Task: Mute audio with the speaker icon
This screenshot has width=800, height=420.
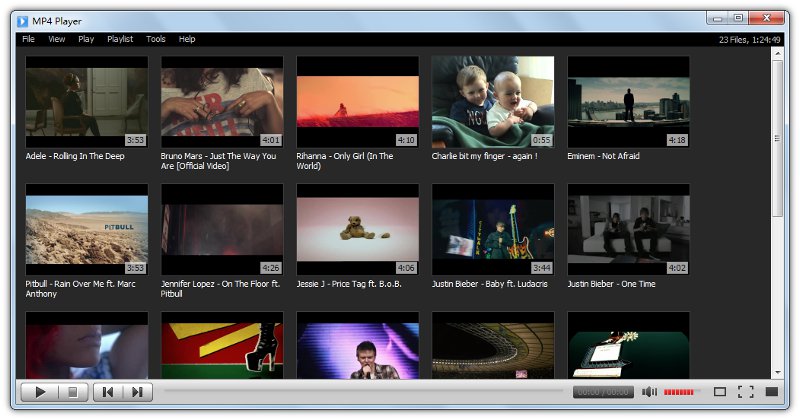Action: click(649, 392)
